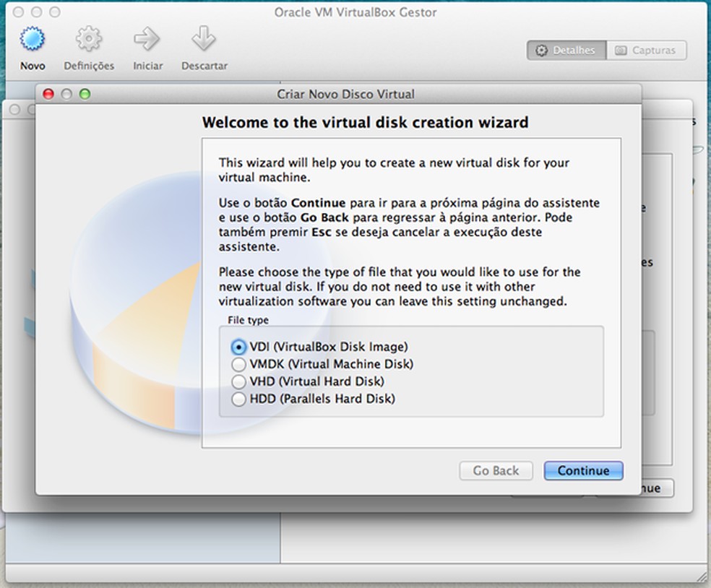This screenshot has width=711, height=588.
Task: Click the Iniciar arrow icon
Action: click(147, 39)
